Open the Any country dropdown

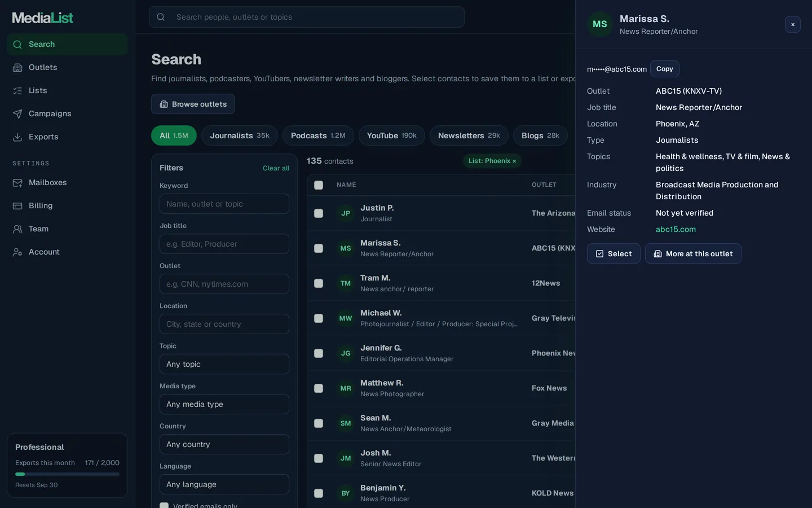pos(224,444)
